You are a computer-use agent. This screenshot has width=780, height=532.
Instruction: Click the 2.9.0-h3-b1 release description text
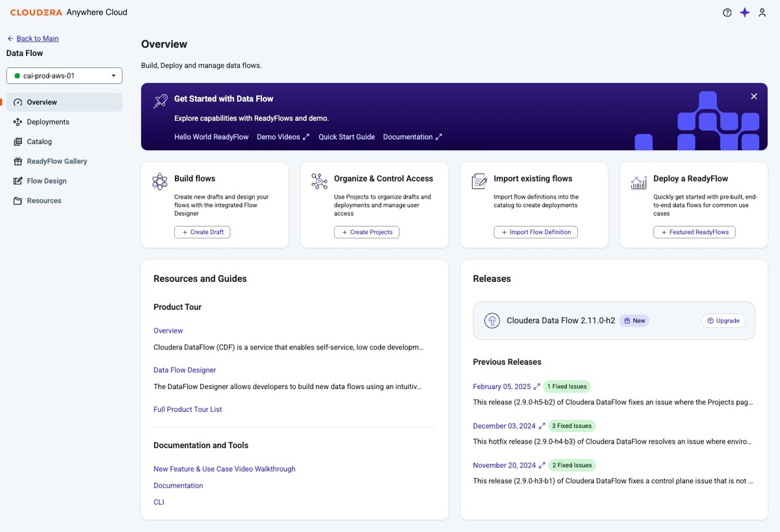613,481
